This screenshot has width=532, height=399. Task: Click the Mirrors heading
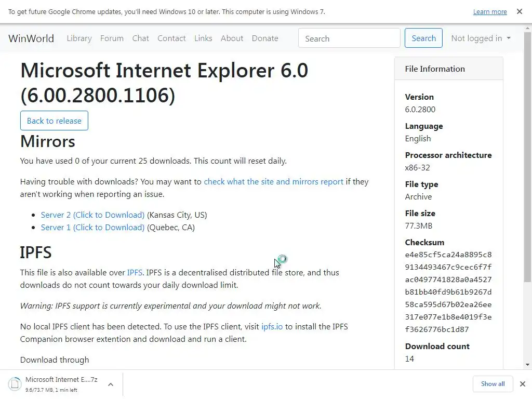[x=47, y=141]
